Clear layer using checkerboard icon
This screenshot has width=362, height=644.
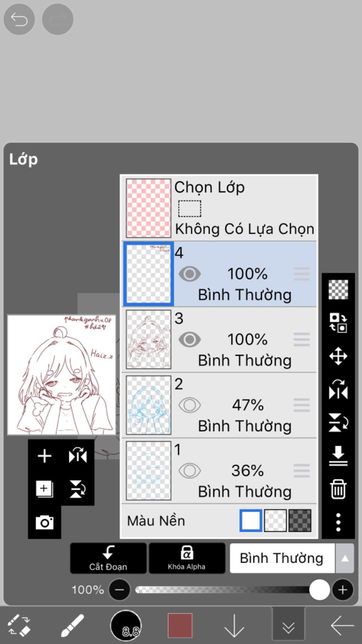pos(338,289)
